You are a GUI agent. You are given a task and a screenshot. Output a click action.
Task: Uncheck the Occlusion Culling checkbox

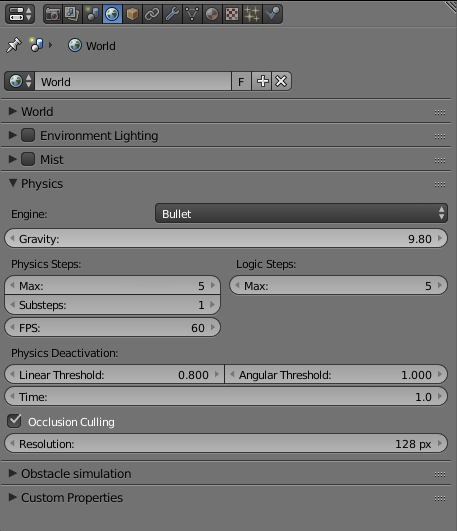click(x=14, y=421)
